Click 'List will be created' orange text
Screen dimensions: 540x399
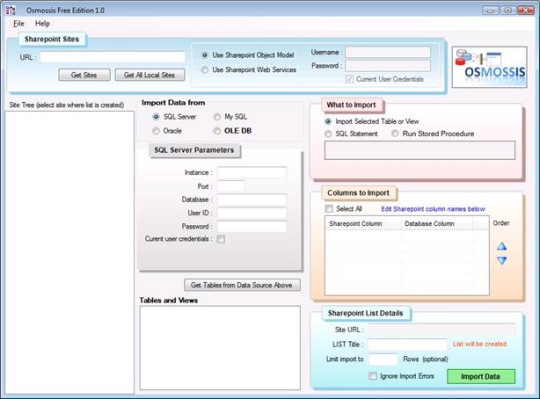pyautogui.click(x=480, y=344)
